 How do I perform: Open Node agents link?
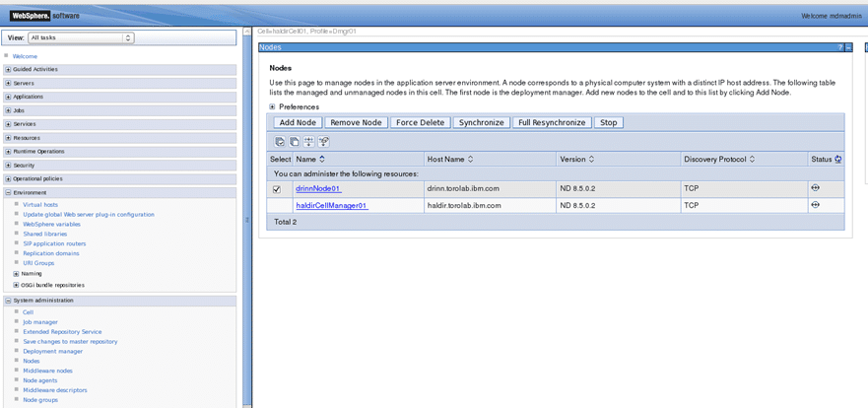point(39,380)
